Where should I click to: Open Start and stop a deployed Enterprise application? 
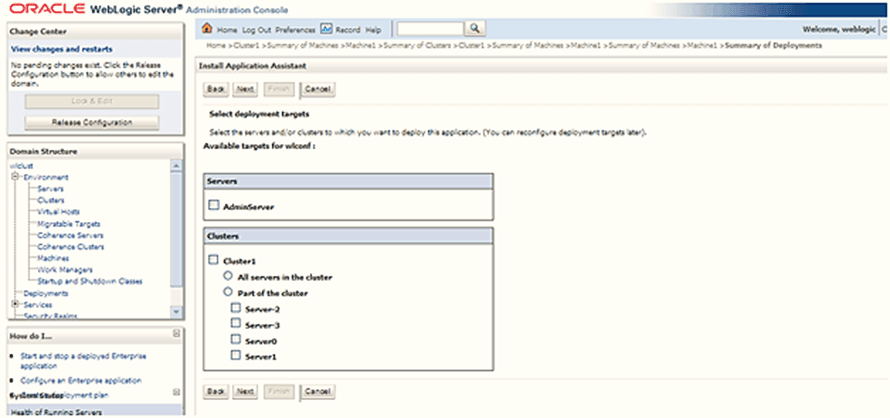[83, 361]
